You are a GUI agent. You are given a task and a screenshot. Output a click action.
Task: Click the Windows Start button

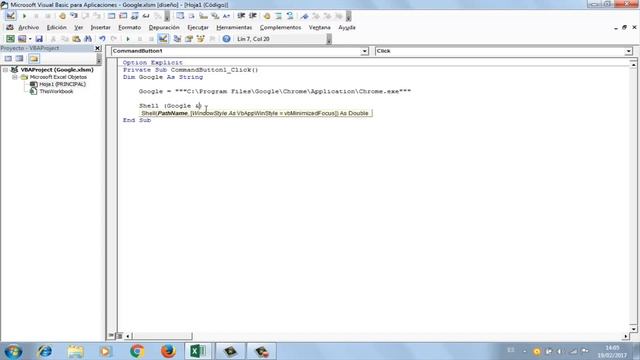click(13, 351)
